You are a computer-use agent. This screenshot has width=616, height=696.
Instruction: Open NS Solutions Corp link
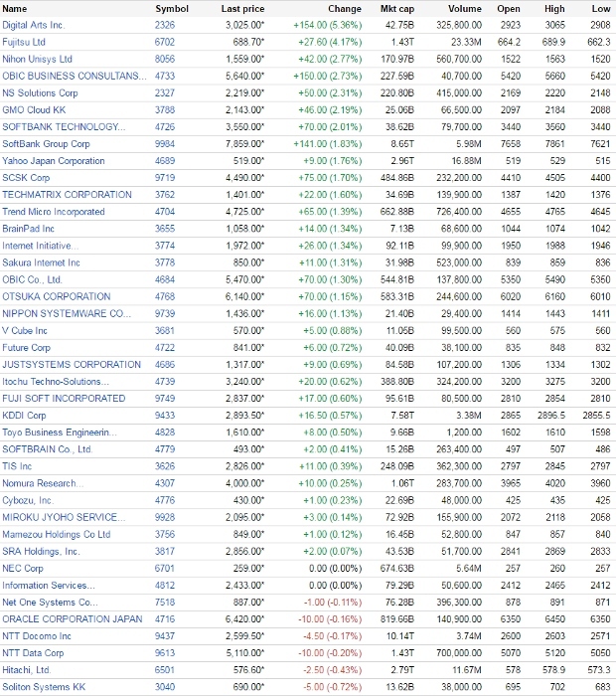pyautogui.click(x=40, y=93)
